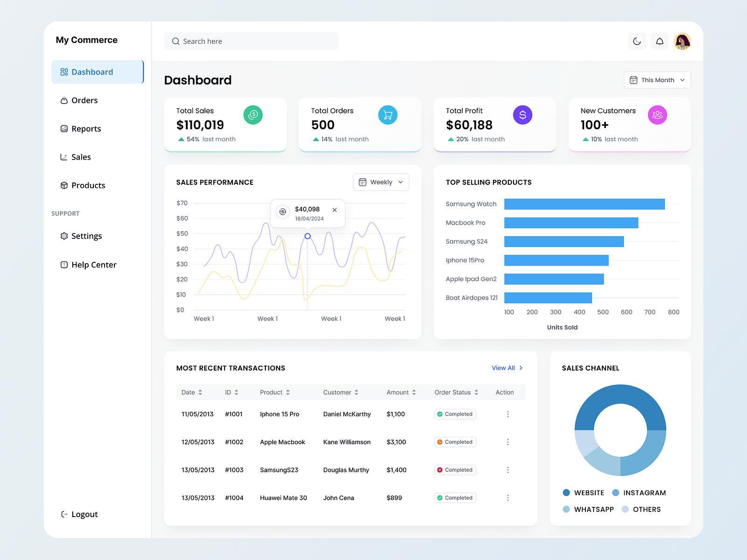Click the data point marker on sales chart
This screenshot has height=560, width=747.
coord(307,236)
